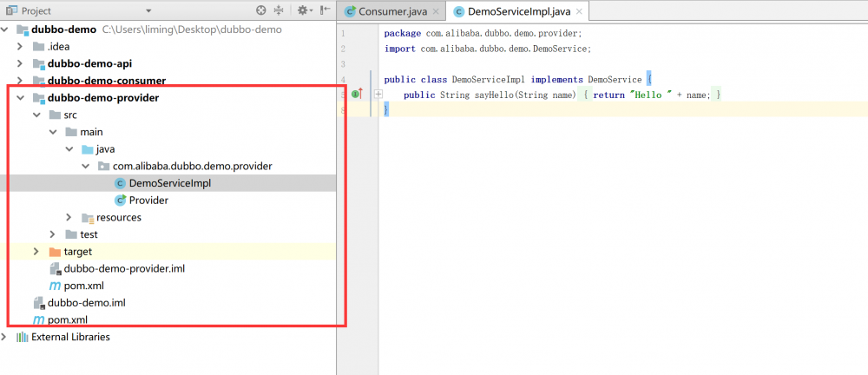Expand the .idea folder
The image size is (868, 375).
(20, 47)
